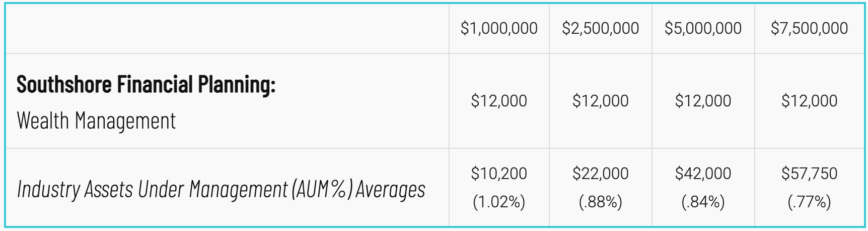Click the $5,000,000 column header

point(703,28)
